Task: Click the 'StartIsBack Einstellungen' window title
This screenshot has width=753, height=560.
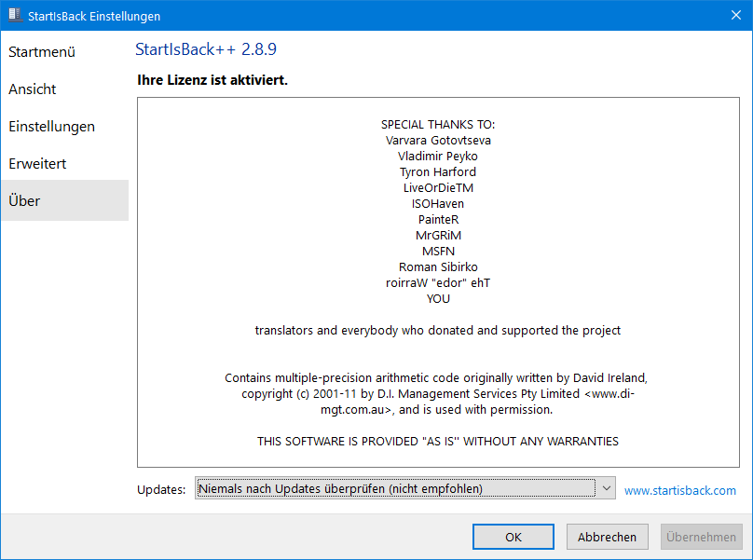Action: click(x=94, y=17)
